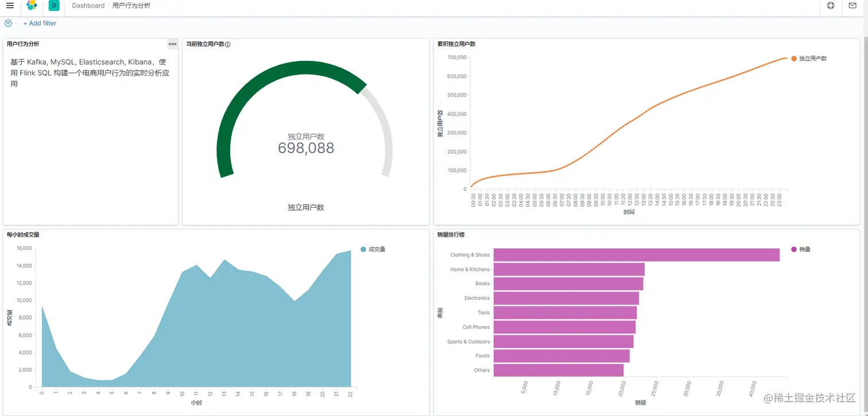Click the Clothing & Shoes bar
868x416 pixels.
click(637, 255)
